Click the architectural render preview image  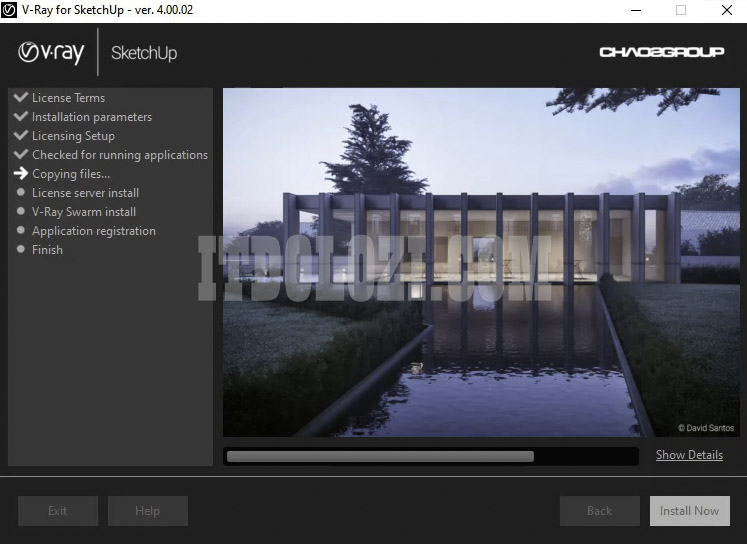(x=480, y=262)
